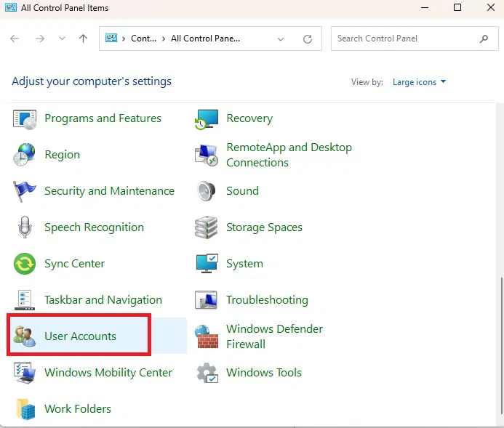
Task: Click the vertical scrollbar thumb
Action: (x=499, y=345)
